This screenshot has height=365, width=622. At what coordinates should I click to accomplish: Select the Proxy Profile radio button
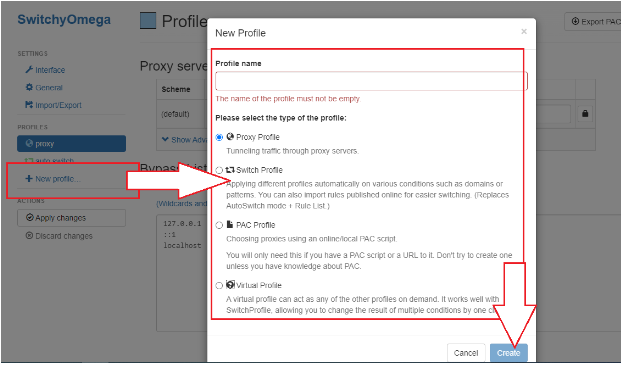pos(219,137)
